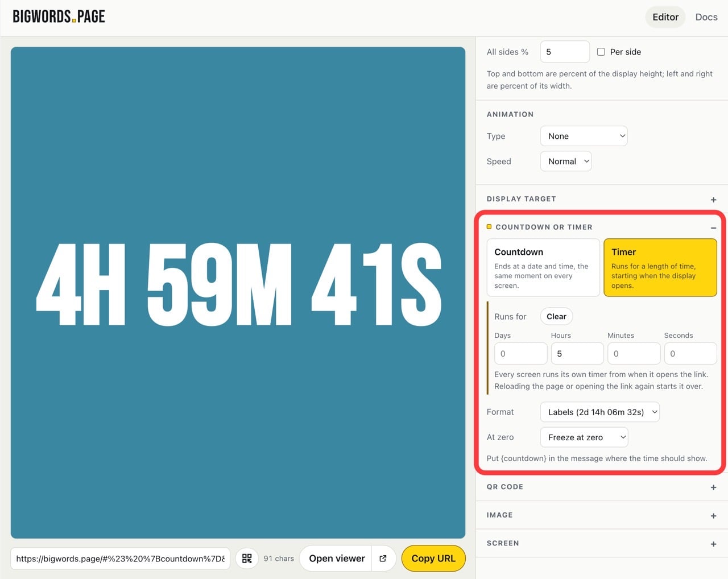Click the Days input field
The width and height of the screenshot is (728, 579).
pyautogui.click(x=520, y=354)
